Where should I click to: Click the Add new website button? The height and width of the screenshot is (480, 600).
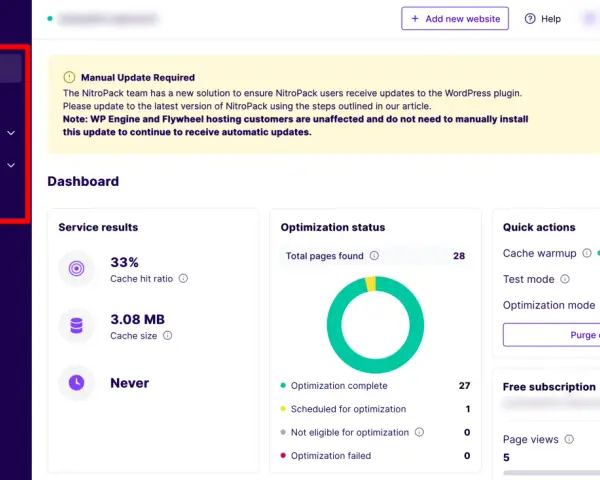[455, 18]
